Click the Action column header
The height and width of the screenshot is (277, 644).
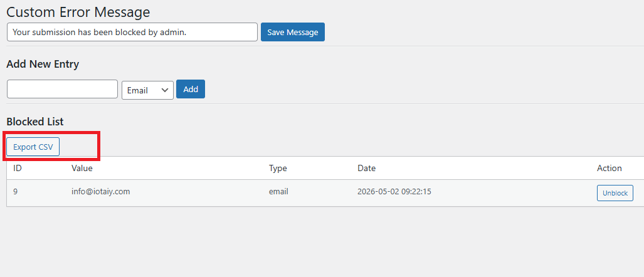click(609, 168)
